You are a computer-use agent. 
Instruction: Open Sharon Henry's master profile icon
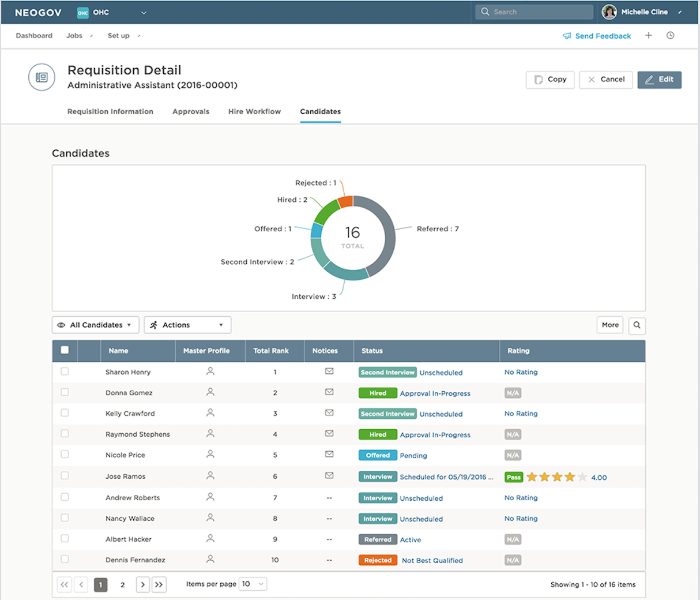point(210,372)
